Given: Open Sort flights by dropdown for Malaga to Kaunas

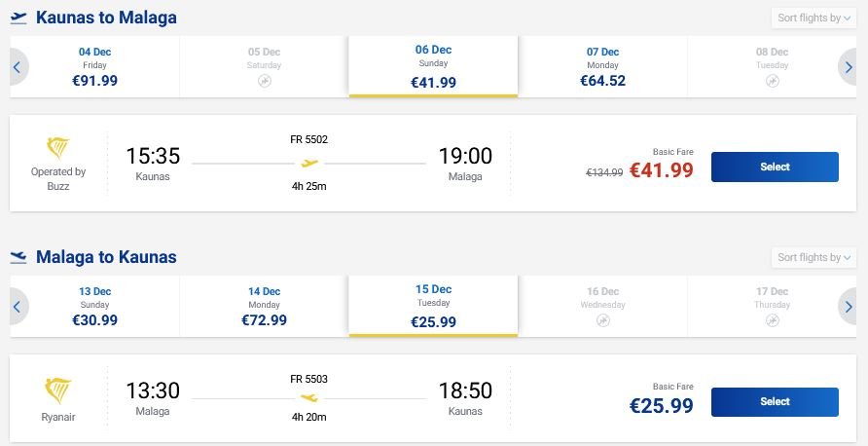Looking at the screenshot, I should (814, 257).
